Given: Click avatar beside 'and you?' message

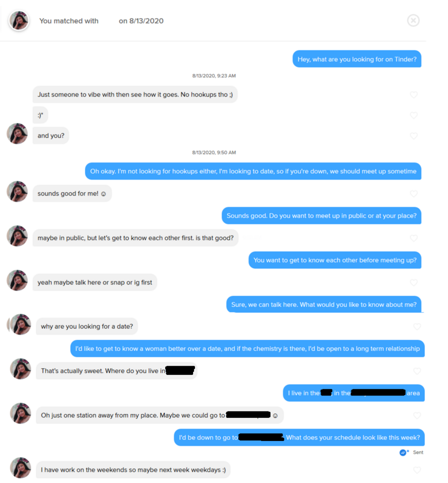Looking at the screenshot, I should tap(17, 134).
